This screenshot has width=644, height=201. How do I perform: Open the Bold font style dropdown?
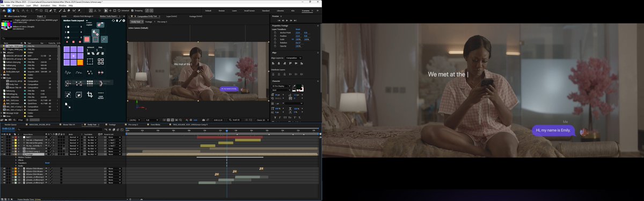pyautogui.click(x=281, y=90)
